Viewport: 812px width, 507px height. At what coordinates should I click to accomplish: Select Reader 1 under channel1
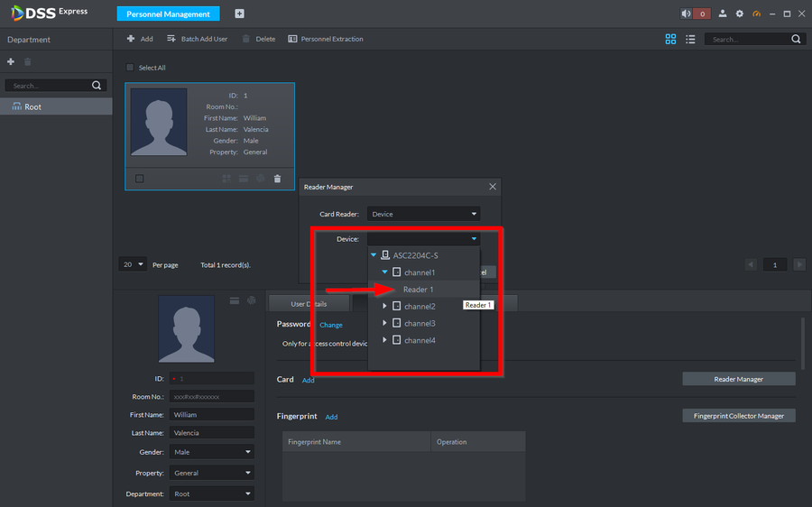[418, 290]
